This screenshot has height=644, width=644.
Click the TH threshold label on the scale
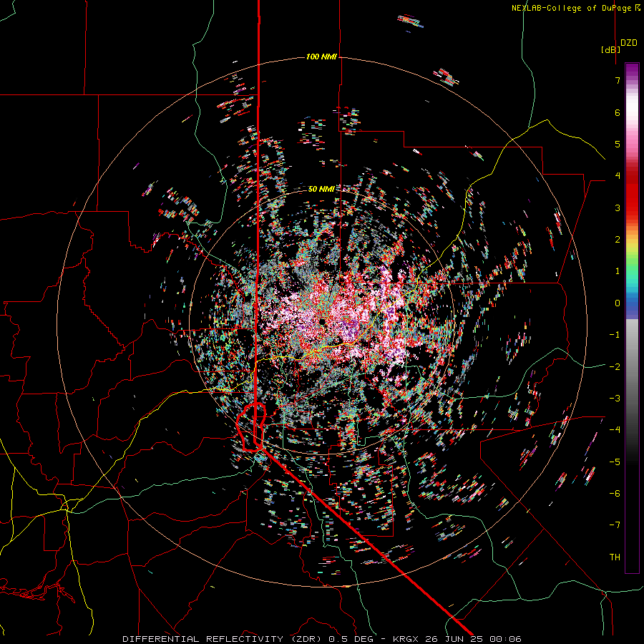click(615, 557)
